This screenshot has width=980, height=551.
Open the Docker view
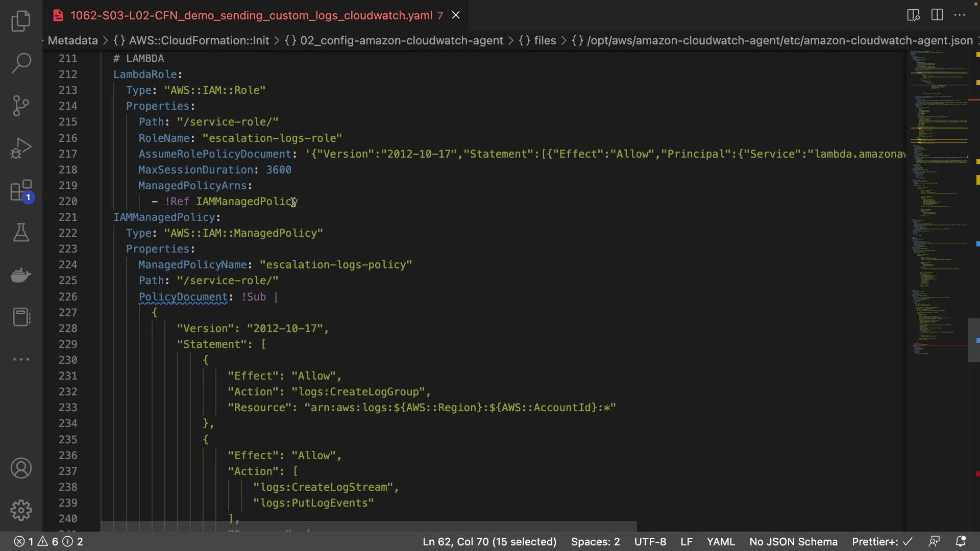tap(21, 275)
